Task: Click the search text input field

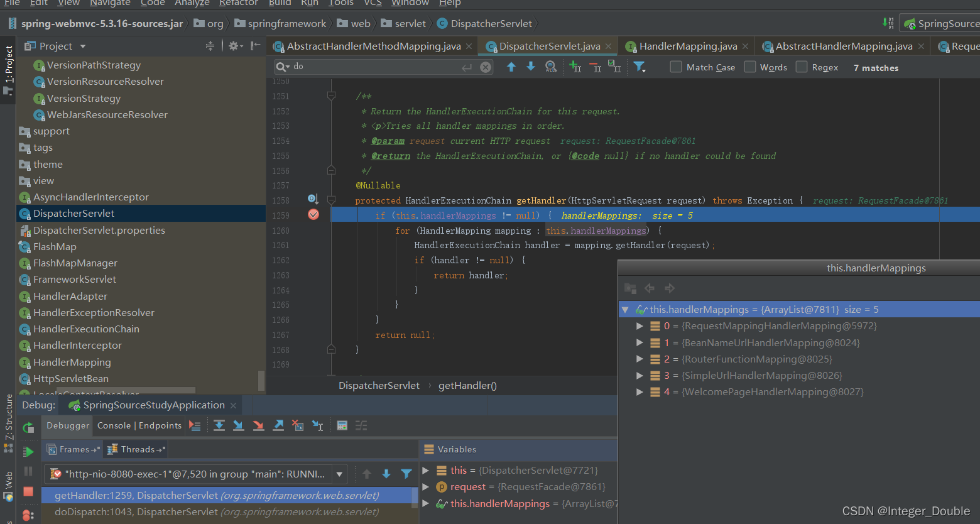Action: click(377, 67)
